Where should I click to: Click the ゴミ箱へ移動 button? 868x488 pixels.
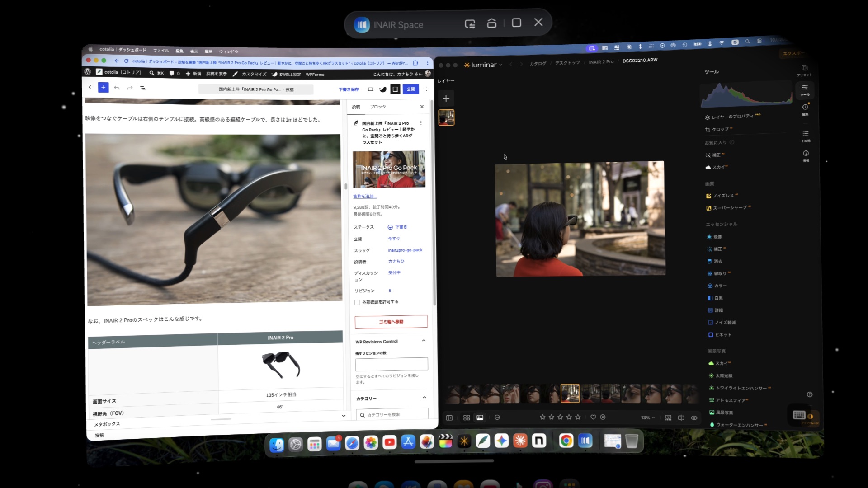(x=391, y=322)
